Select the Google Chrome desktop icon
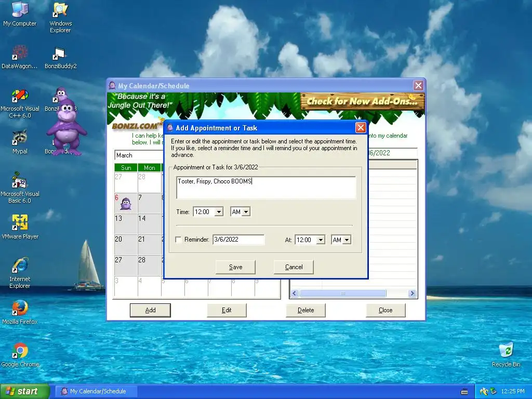The width and height of the screenshot is (532, 399). (x=20, y=355)
